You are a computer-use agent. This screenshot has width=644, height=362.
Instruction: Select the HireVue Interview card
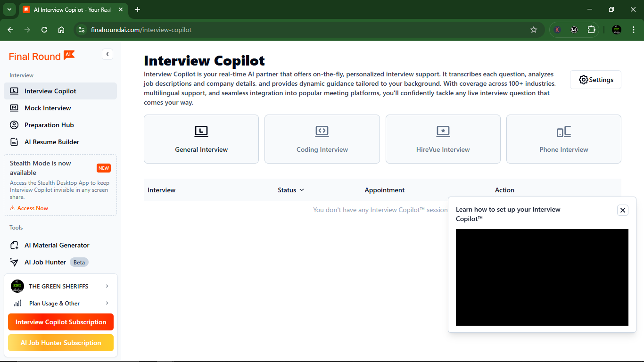coord(443,139)
